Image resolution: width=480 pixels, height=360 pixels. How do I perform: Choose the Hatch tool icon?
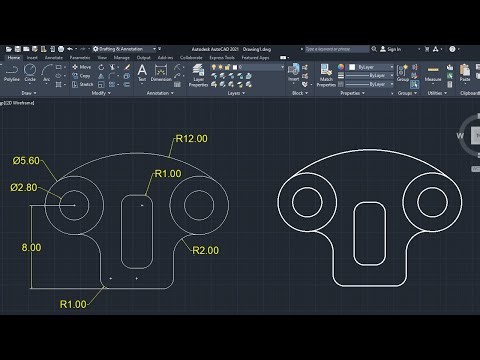point(58,85)
